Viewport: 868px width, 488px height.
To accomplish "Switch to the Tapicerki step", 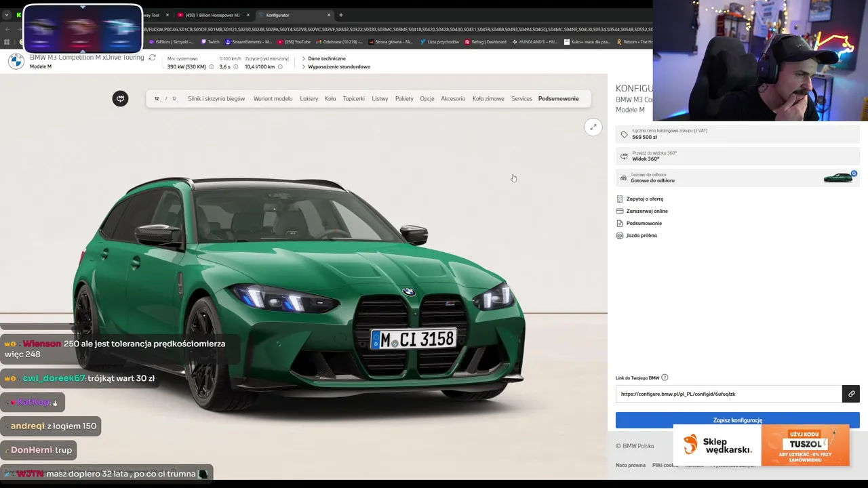I will [x=354, y=99].
